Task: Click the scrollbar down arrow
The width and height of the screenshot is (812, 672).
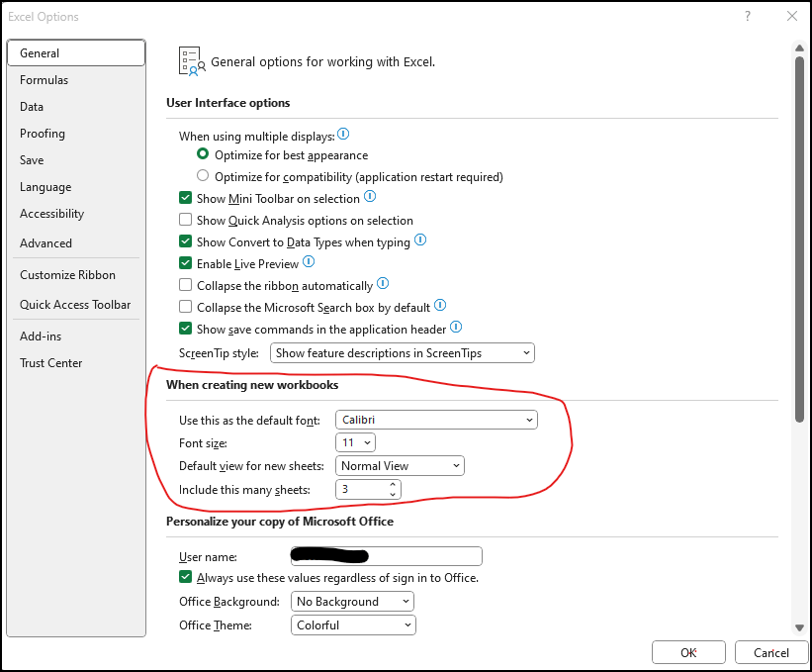Action: tap(799, 627)
